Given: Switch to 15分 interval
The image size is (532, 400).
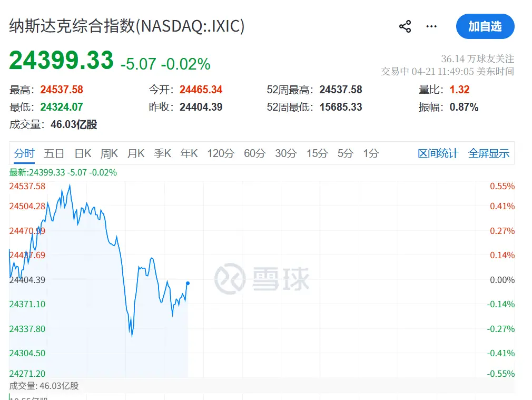Looking at the screenshot, I should coord(317,153).
